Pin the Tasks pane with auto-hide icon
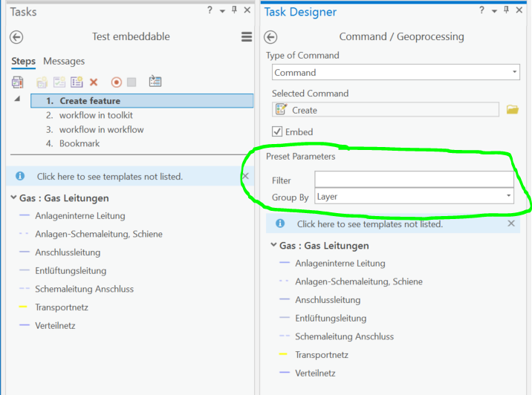This screenshot has height=395, width=532. point(235,10)
